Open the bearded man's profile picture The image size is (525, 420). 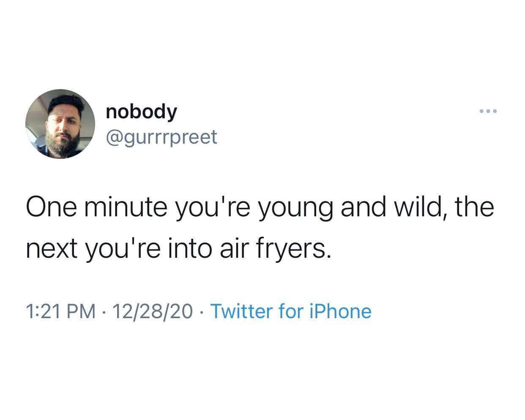(60, 124)
